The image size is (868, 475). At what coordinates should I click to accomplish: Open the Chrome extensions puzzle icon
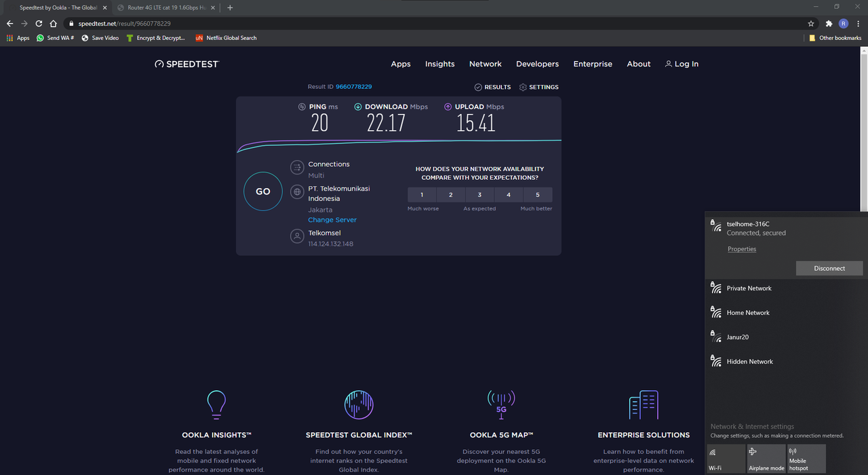[x=829, y=23]
